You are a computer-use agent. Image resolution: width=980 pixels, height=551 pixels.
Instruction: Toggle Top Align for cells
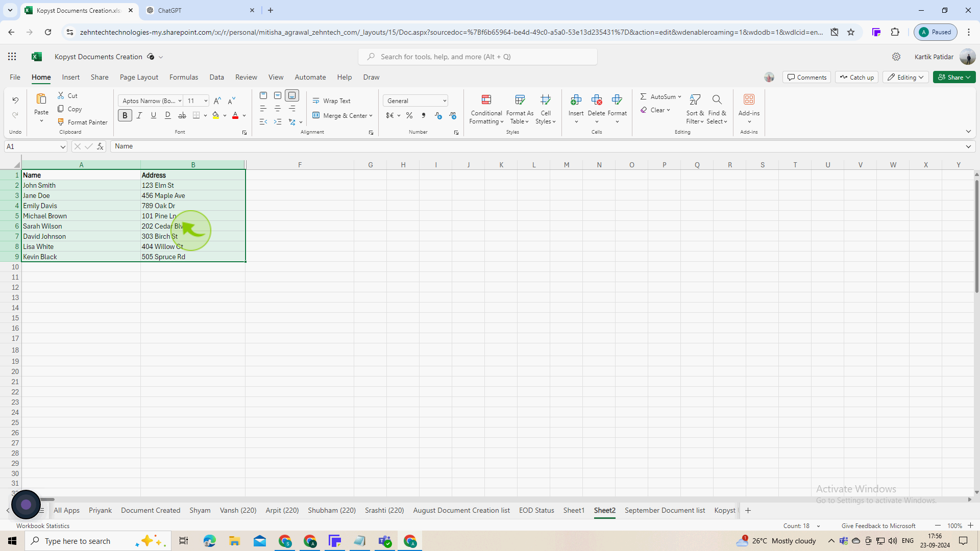pyautogui.click(x=263, y=95)
